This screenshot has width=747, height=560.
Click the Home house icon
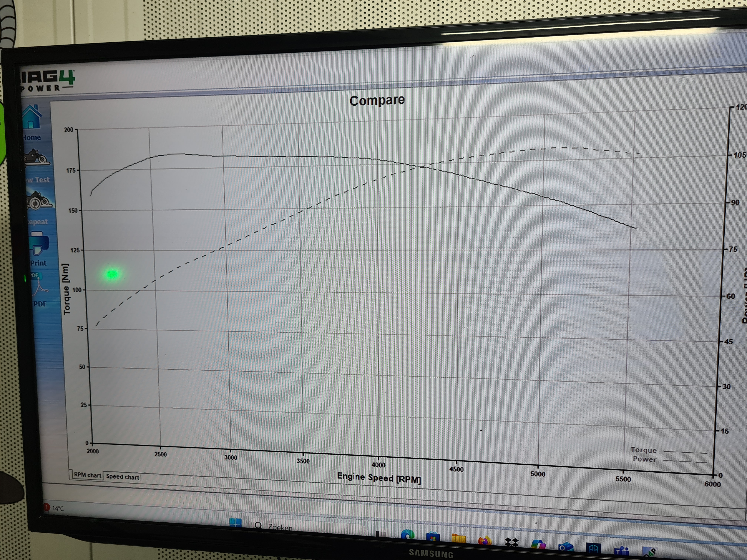(x=32, y=117)
